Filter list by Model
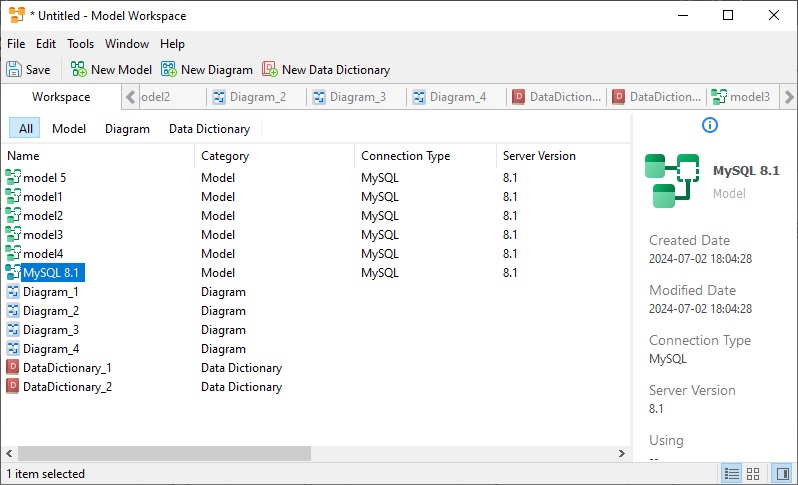This screenshot has height=485, width=798. (69, 129)
